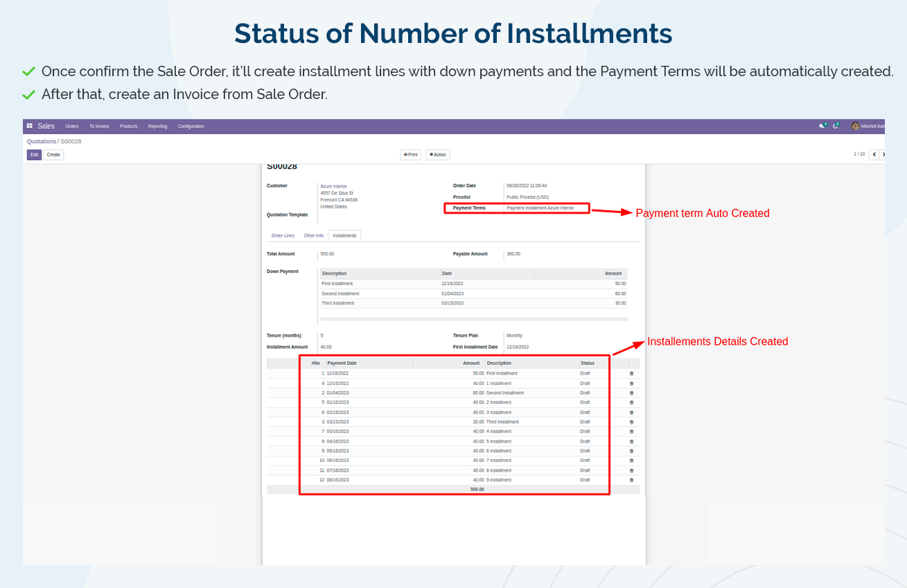
Task: Sort installment lines by Description header
Action: click(x=499, y=363)
